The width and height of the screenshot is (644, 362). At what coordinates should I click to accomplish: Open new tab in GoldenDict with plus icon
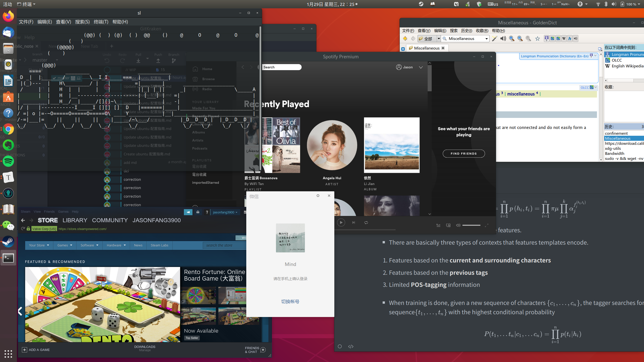point(403,49)
